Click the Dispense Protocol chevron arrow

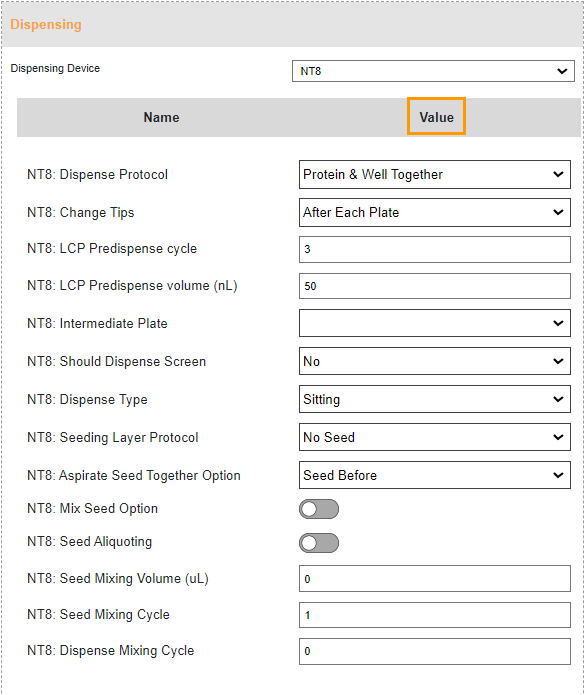click(558, 174)
